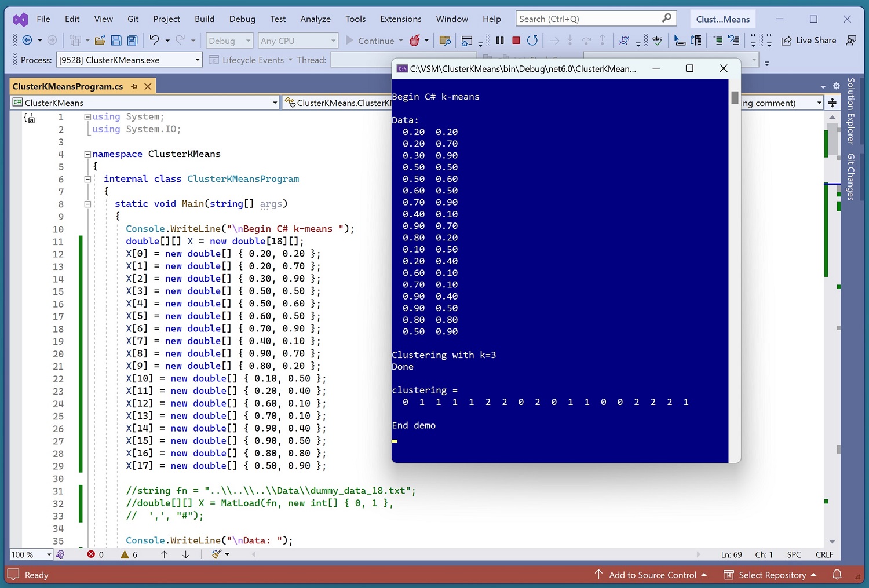Toggle pin on ClusterKMeansProgram.cs tab
This screenshot has height=588, width=869.
(134, 86)
